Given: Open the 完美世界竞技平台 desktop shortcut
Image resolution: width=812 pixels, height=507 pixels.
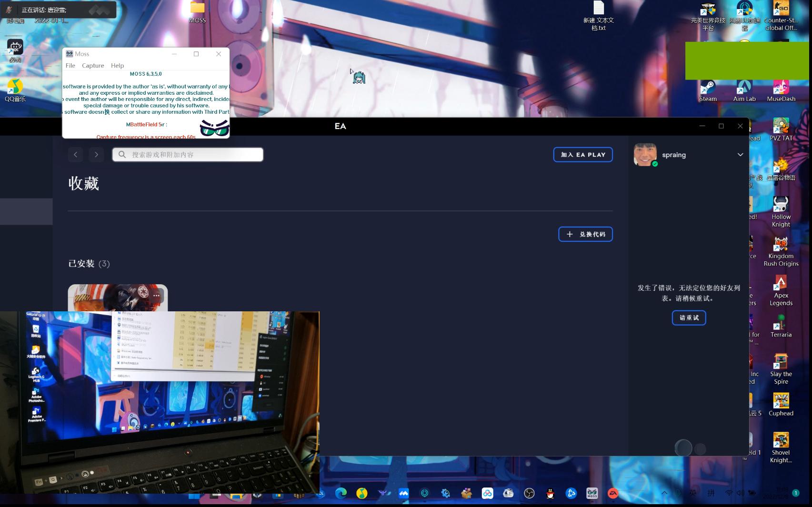Looking at the screenshot, I should [x=708, y=16].
